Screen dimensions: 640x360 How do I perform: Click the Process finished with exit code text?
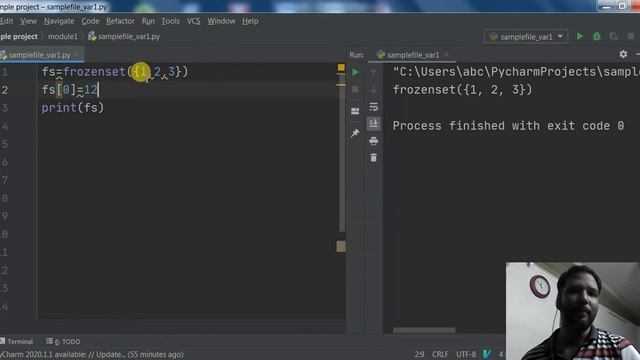tap(508, 126)
